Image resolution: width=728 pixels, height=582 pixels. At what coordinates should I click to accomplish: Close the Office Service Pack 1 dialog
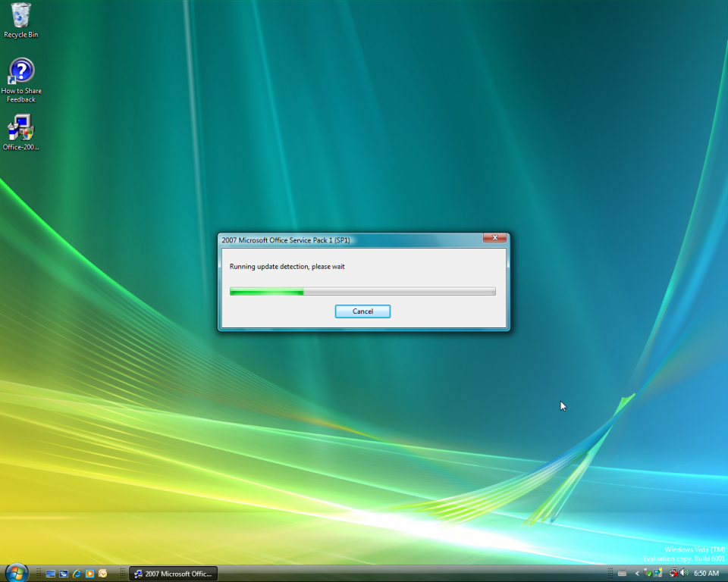(494, 238)
